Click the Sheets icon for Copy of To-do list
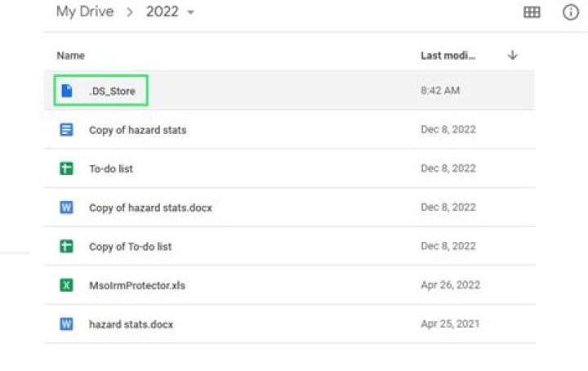This screenshot has width=588, height=371. pos(67,246)
